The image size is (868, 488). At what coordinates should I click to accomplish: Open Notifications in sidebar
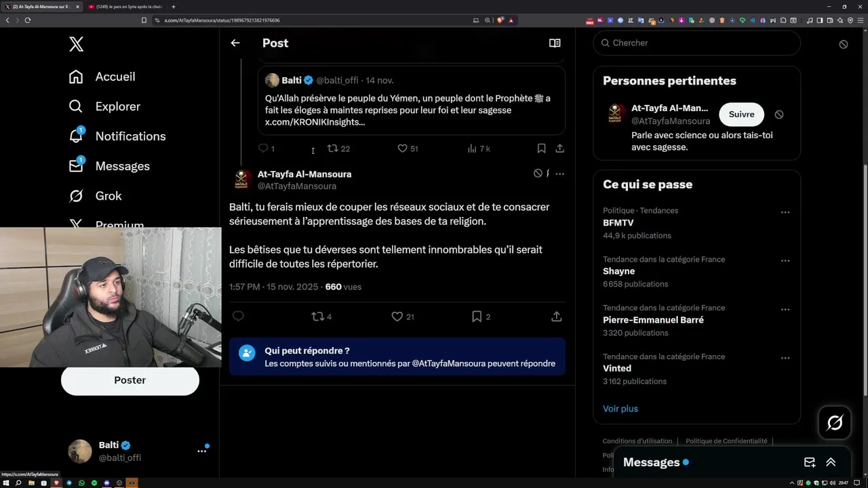[x=117, y=136]
